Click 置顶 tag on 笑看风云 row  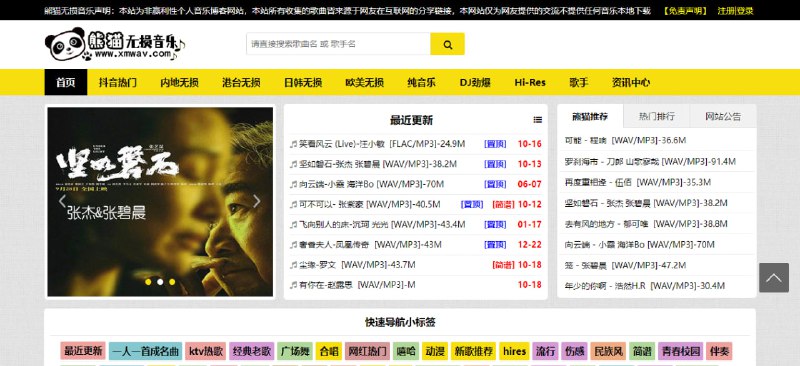(495, 144)
